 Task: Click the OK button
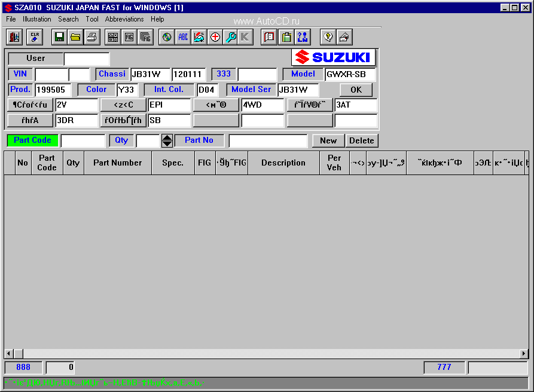356,90
